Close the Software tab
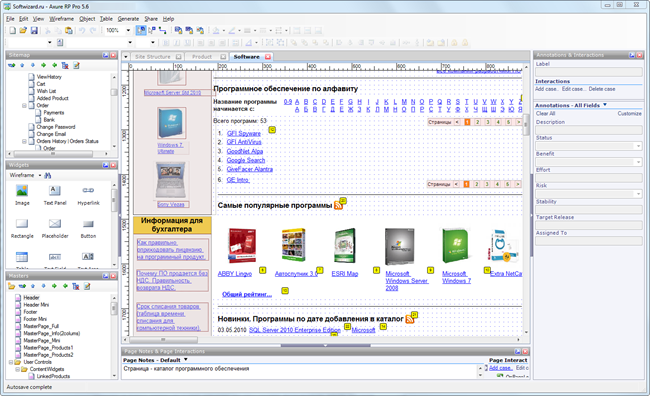This screenshot has width=650, height=396. (268, 57)
